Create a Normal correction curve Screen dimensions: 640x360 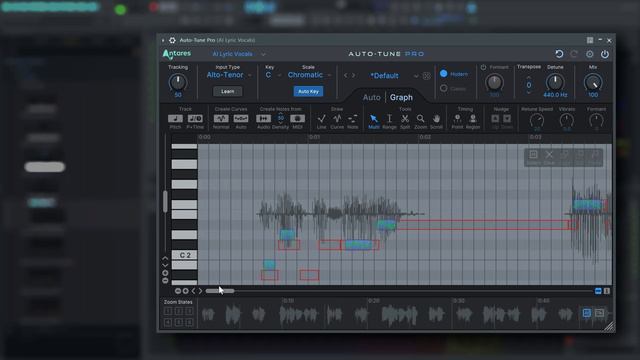(x=221, y=118)
